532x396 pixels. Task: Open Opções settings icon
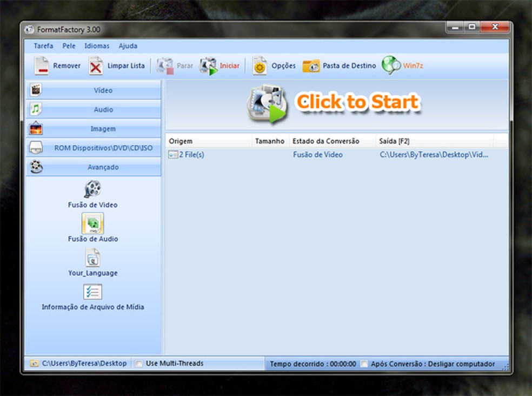(x=260, y=66)
